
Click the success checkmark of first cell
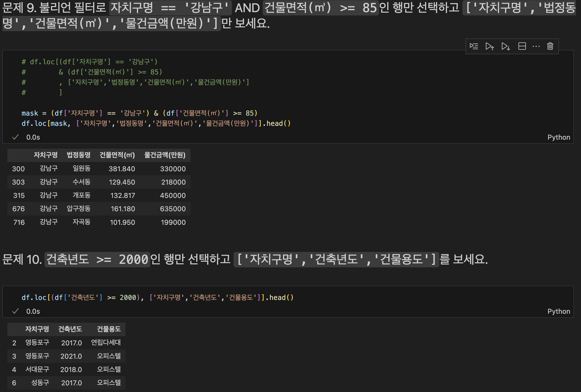coord(15,137)
